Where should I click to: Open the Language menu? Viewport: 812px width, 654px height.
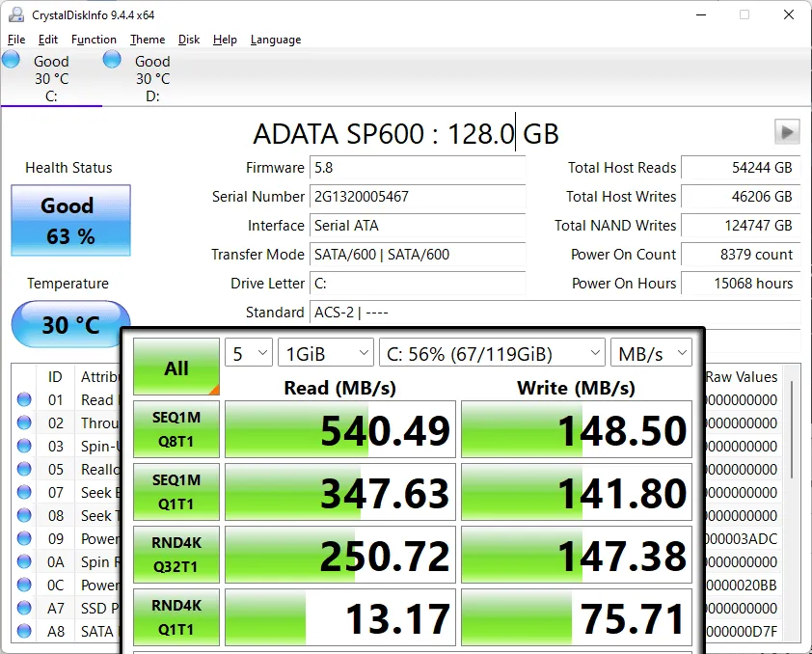[276, 40]
